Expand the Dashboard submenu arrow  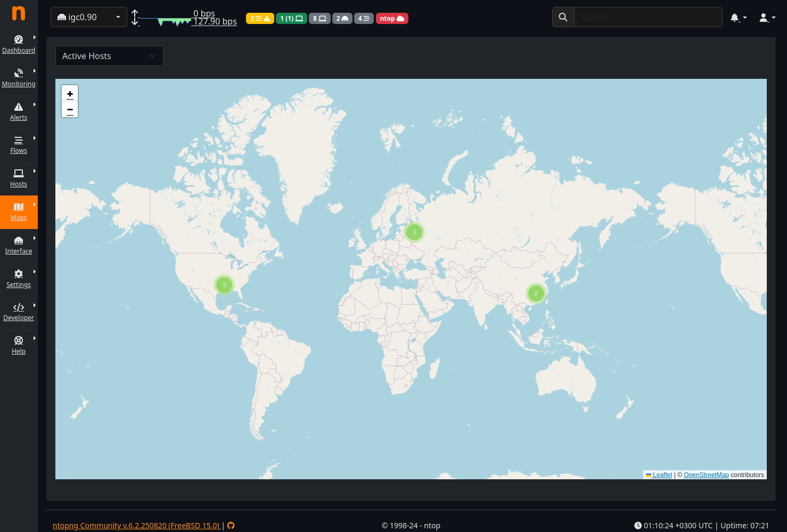[x=35, y=37]
